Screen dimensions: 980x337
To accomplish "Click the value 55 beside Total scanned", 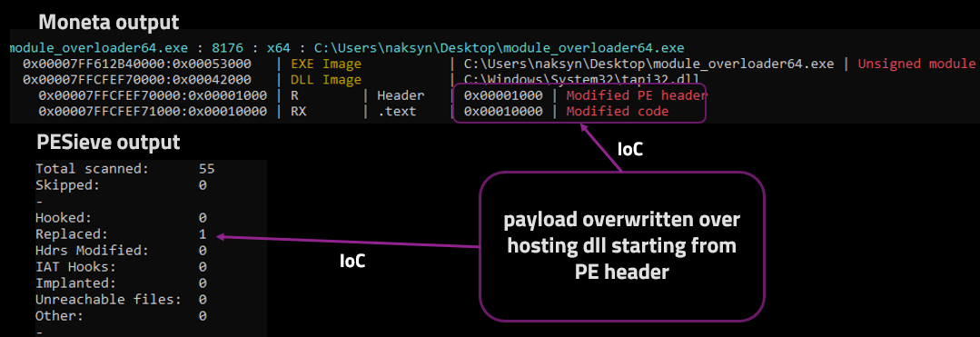I will (x=206, y=169).
